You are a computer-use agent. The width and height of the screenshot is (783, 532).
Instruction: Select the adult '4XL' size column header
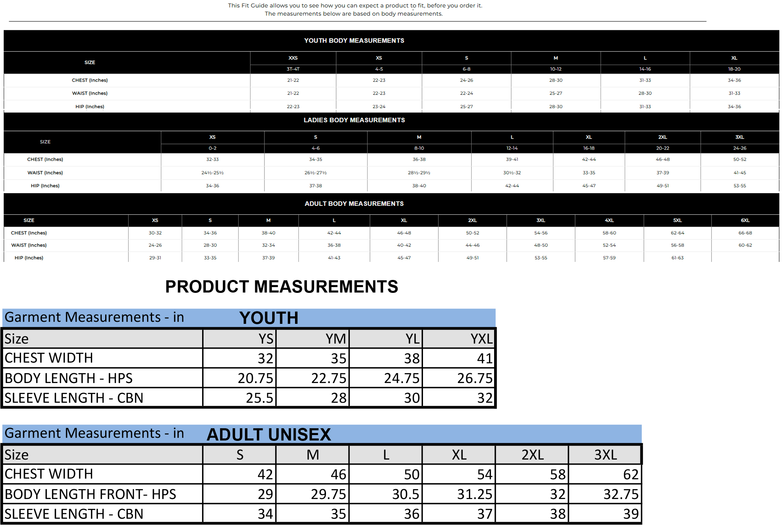click(609, 220)
